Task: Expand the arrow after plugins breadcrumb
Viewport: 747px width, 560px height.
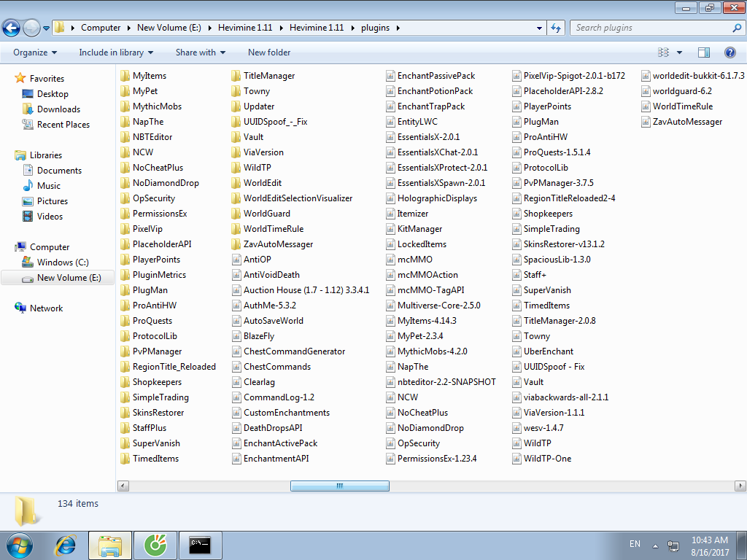Action: 398,28
